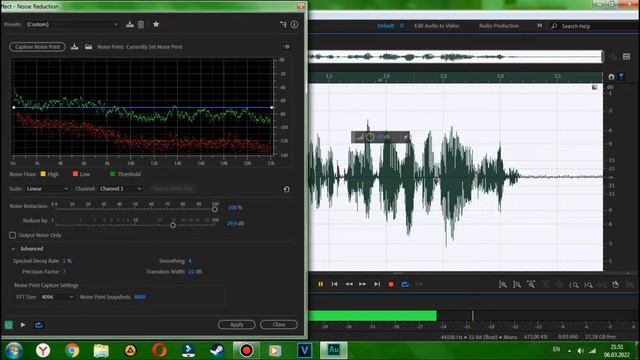Preview playback in the Noise Reduction dialog
Screen dimensions: 640x360
tap(23, 325)
